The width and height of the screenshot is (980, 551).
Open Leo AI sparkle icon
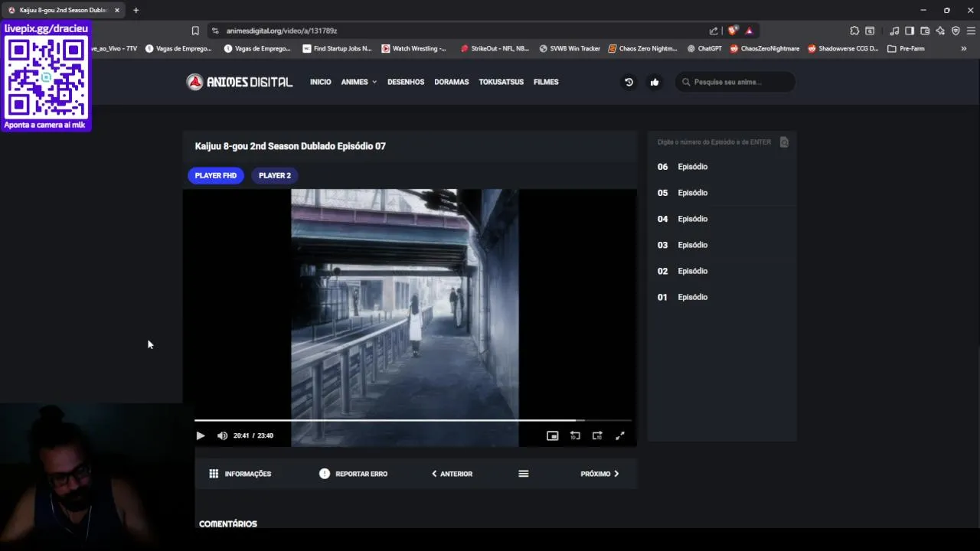[940, 31]
